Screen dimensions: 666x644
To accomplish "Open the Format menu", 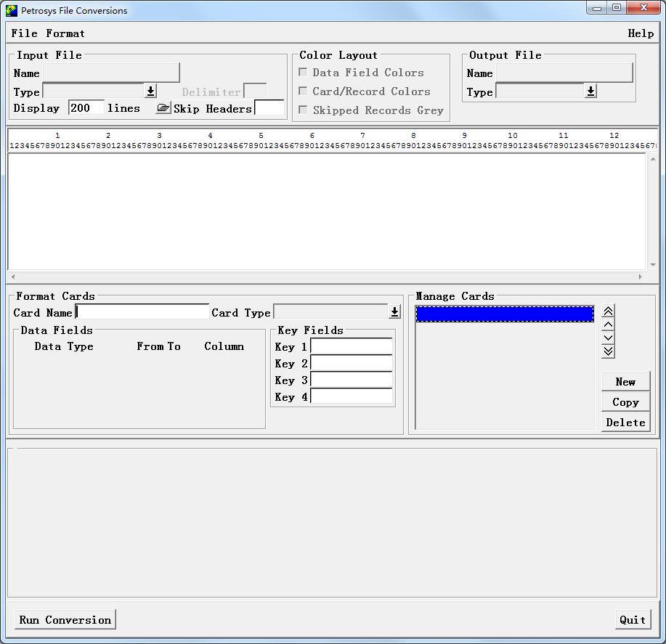I will tap(65, 33).
